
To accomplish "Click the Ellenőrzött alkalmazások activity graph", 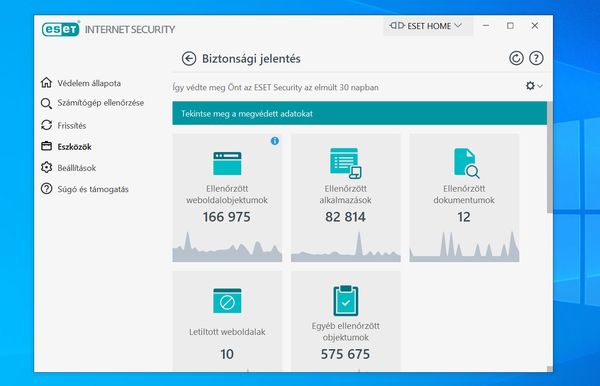I will click(346, 247).
